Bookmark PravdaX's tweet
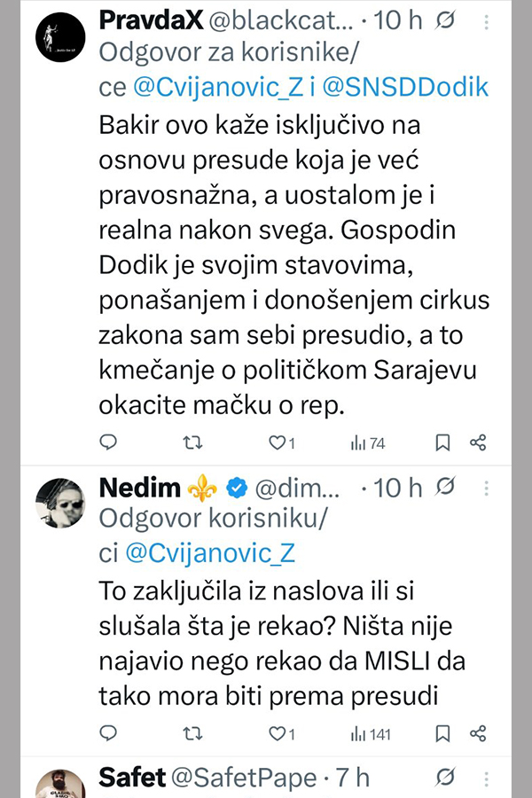The image size is (532, 798). pos(442,442)
